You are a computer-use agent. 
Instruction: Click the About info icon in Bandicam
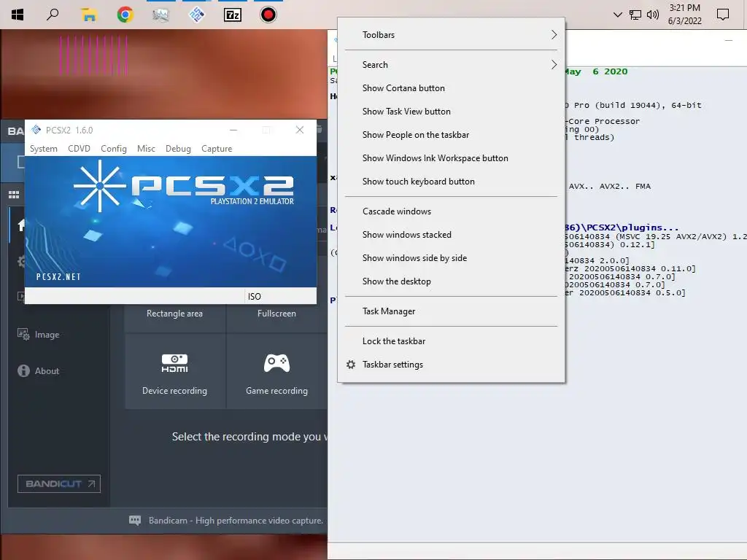(23, 371)
